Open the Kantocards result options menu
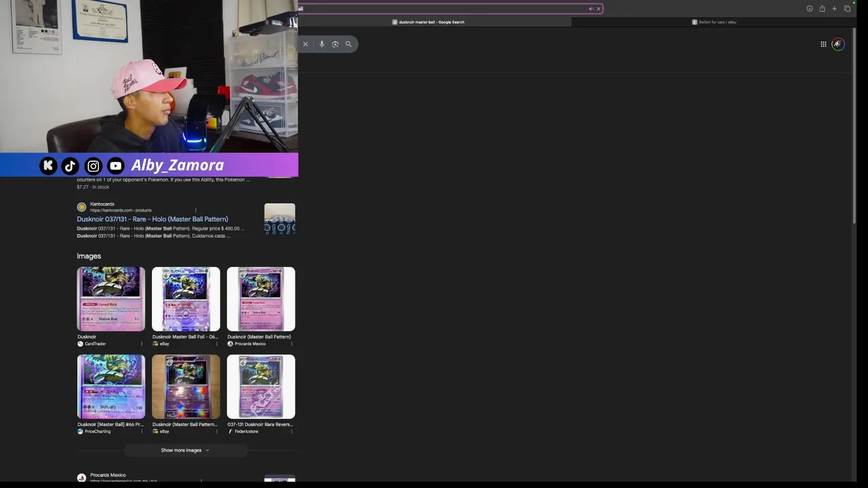Screen dimensions: 868x488 tap(195, 210)
